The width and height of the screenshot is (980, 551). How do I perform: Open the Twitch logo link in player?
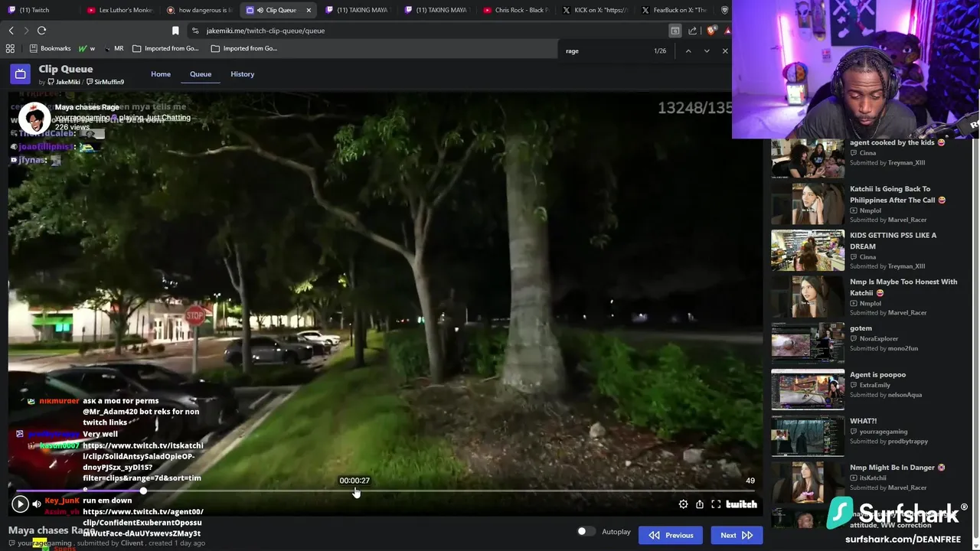[741, 504]
